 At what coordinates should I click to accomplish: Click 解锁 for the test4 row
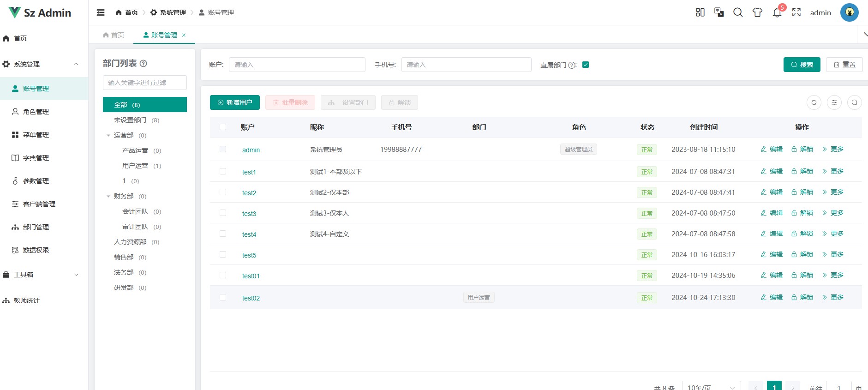coord(802,234)
